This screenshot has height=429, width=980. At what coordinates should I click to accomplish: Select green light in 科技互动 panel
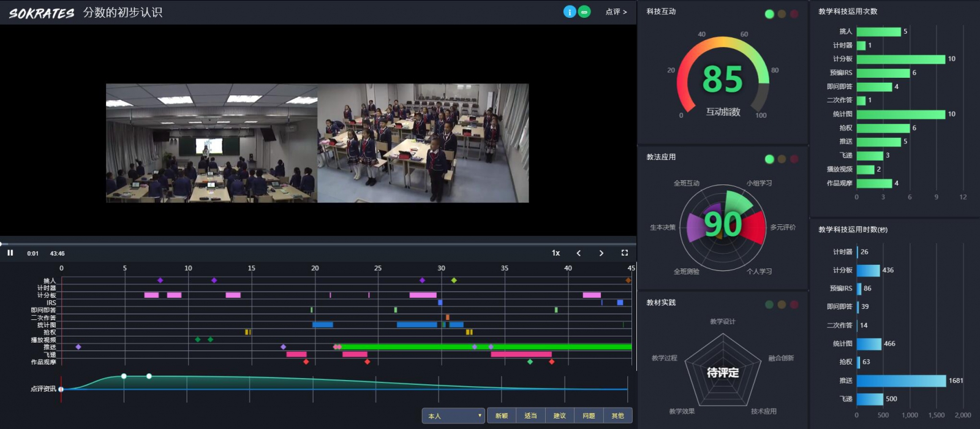[769, 14]
